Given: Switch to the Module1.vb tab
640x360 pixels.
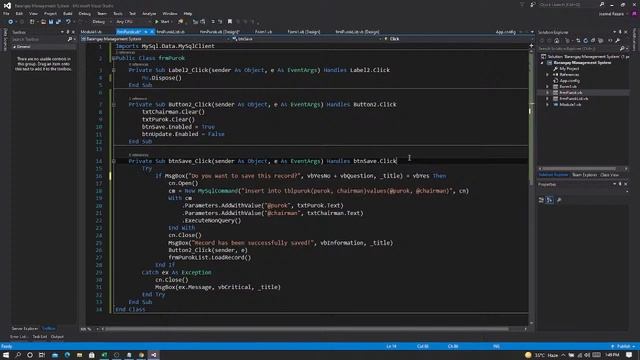Looking at the screenshot, I should [91, 32].
